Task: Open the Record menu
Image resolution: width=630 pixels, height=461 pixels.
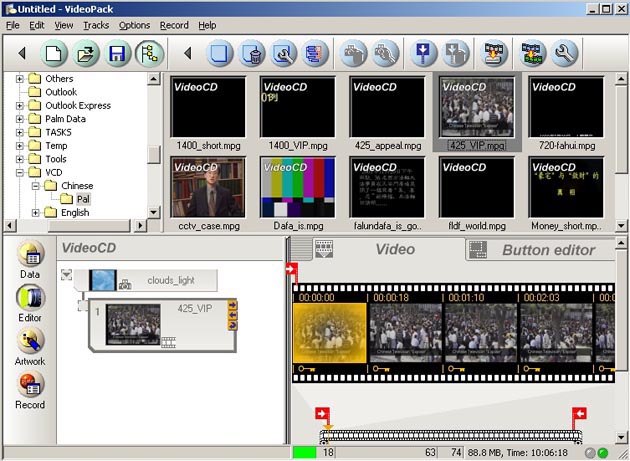Action: coord(173,24)
